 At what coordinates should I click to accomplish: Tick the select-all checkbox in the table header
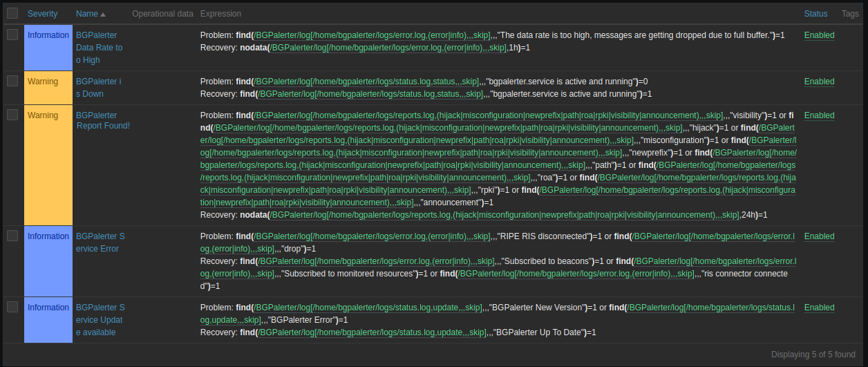(x=12, y=13)
